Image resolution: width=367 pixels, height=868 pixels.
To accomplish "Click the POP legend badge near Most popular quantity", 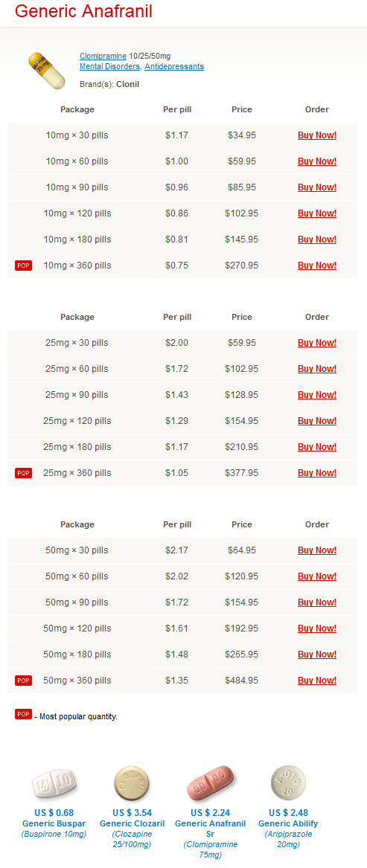I will click(x=23, y=714).
